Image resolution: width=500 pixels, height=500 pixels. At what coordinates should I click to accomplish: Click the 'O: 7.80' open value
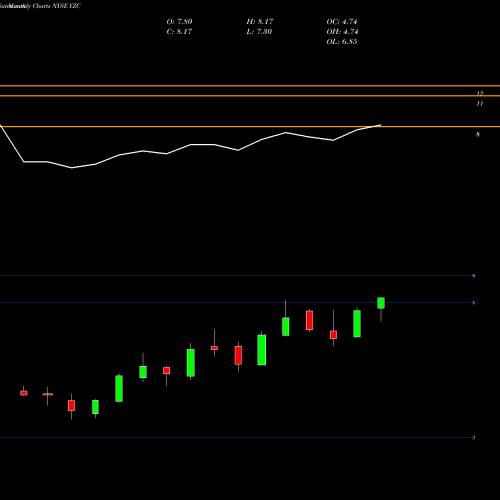click(179, 22)
